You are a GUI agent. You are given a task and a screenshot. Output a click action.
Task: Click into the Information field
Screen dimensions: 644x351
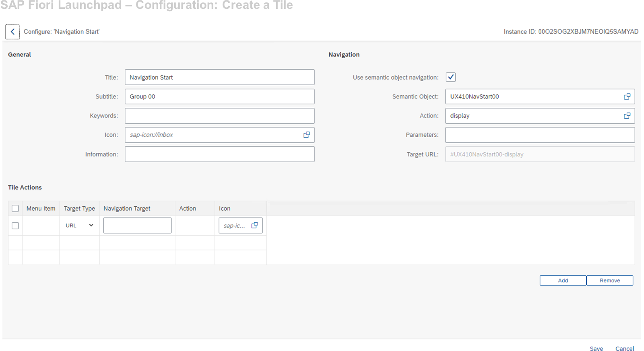click(219, 154)
